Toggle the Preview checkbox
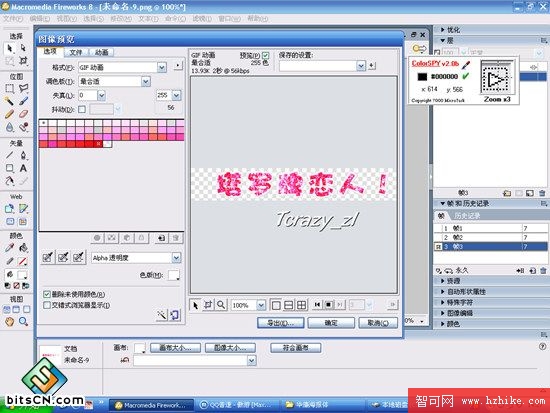The image size is (550, 413). pos(266,55)
